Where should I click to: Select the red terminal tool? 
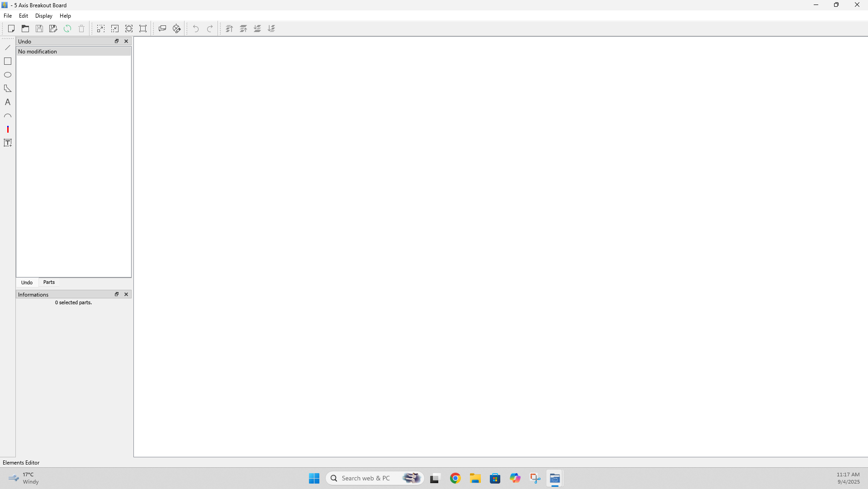[x=8, y=129]
